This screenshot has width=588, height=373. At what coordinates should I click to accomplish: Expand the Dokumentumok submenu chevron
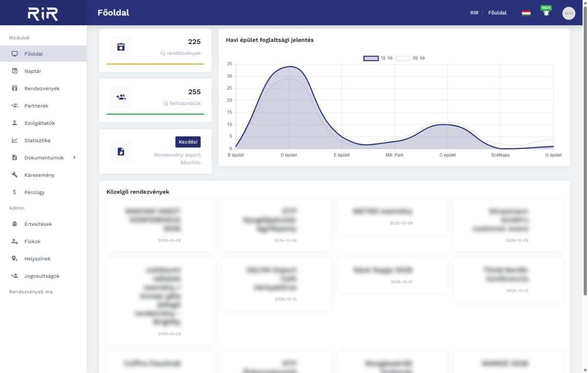click(74, 157)
